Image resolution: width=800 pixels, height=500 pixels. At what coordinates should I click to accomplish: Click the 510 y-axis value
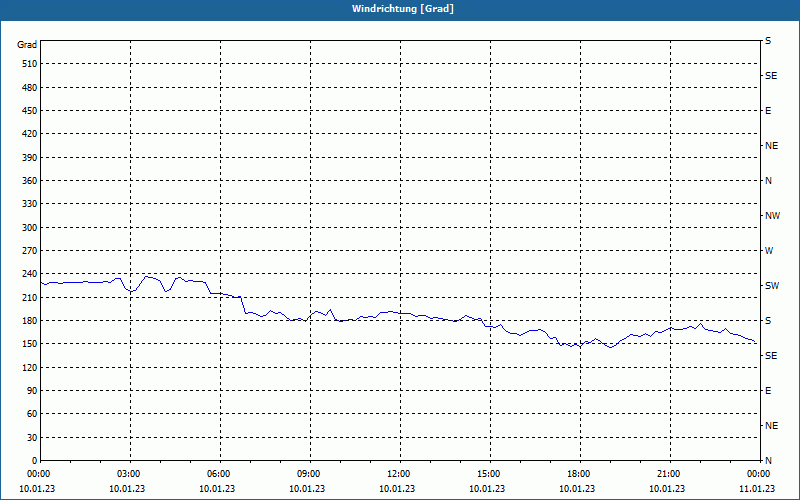tap(30, 64)
